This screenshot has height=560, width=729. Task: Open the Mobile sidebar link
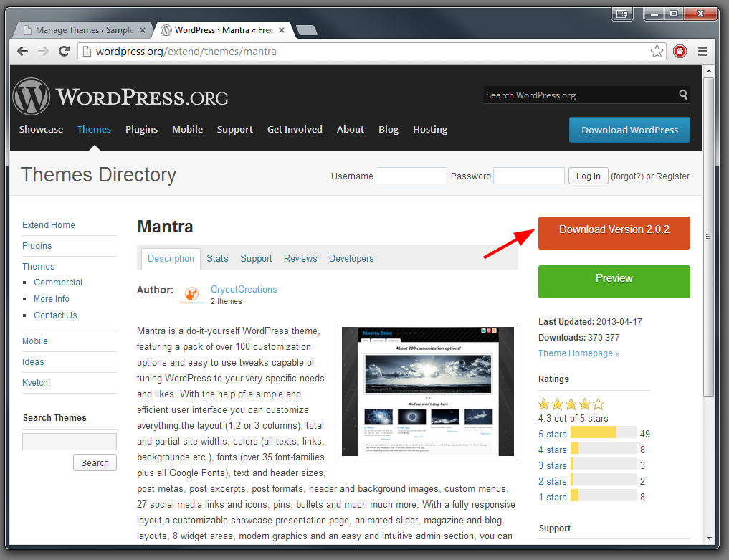[x=35, y=341]
